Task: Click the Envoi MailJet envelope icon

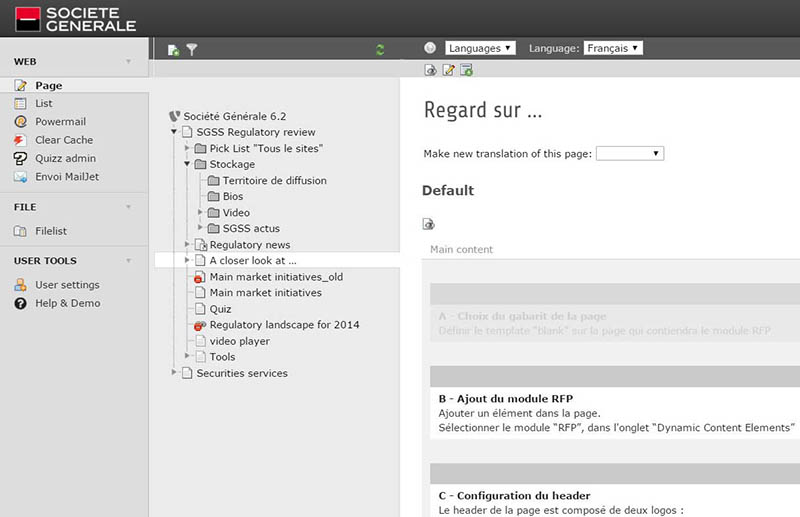Action: tap(20, 177)
